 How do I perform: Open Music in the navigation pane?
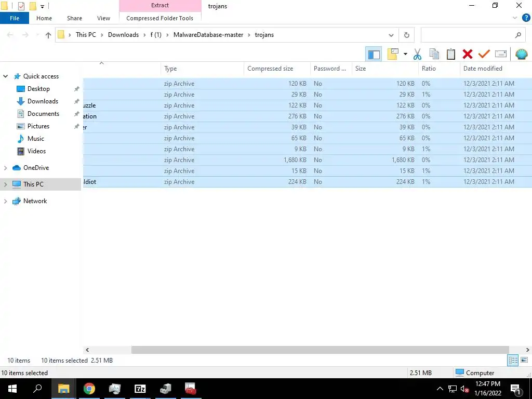pyautogui.click(x=36, y=139)
